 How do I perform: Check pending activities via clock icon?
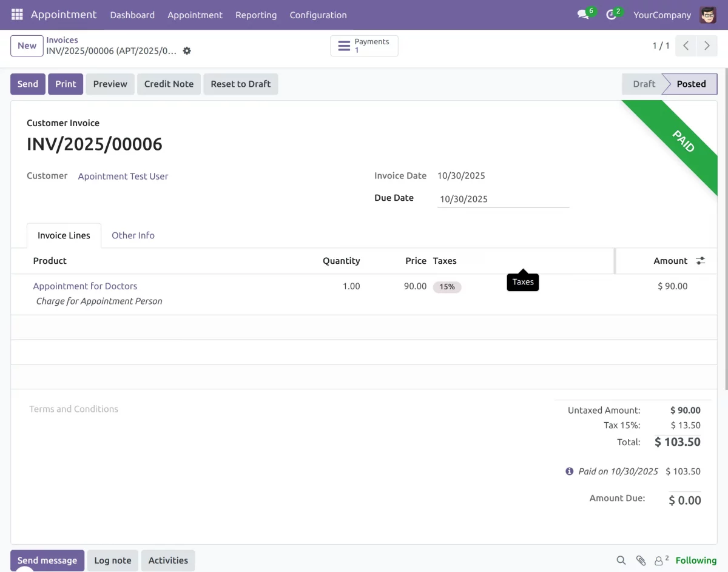610,15
